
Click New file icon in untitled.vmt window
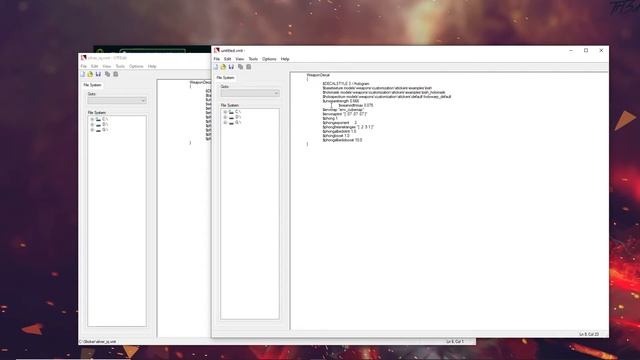pyautogui.click(x=216, y=67)
